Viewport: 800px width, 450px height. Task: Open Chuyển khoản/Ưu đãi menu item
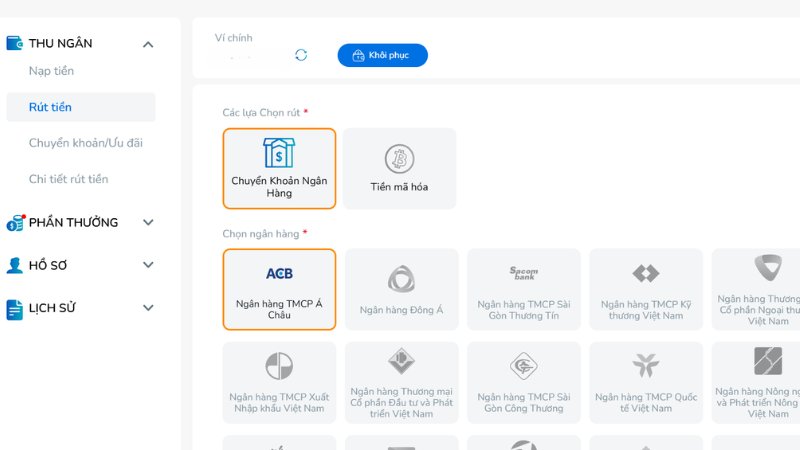85,143
